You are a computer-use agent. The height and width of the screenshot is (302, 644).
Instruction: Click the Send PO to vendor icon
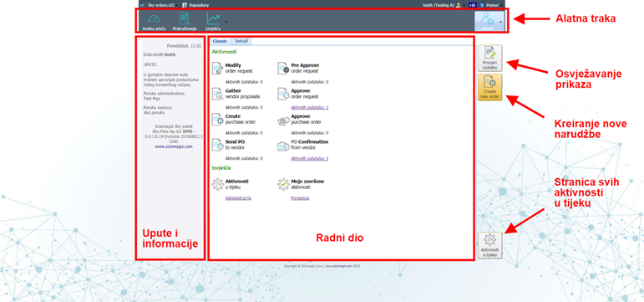tap(217, 145)
